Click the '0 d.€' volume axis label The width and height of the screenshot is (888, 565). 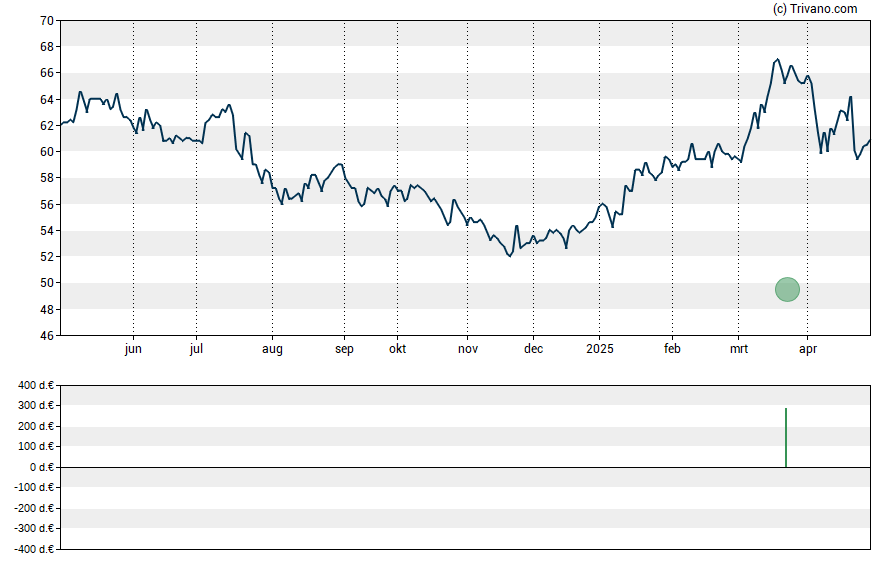pyautogui.click(x=42, y=467)
